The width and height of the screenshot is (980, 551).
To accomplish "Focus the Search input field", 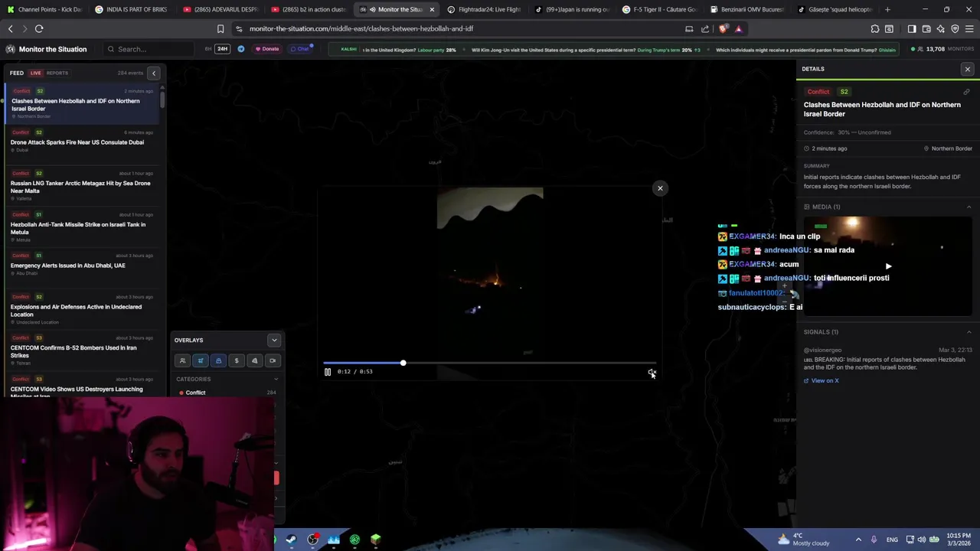I will 149,49.
